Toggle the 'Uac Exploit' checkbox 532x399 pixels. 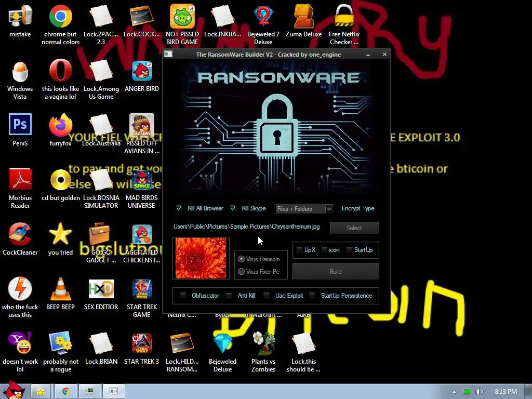(x=267, y=296)
